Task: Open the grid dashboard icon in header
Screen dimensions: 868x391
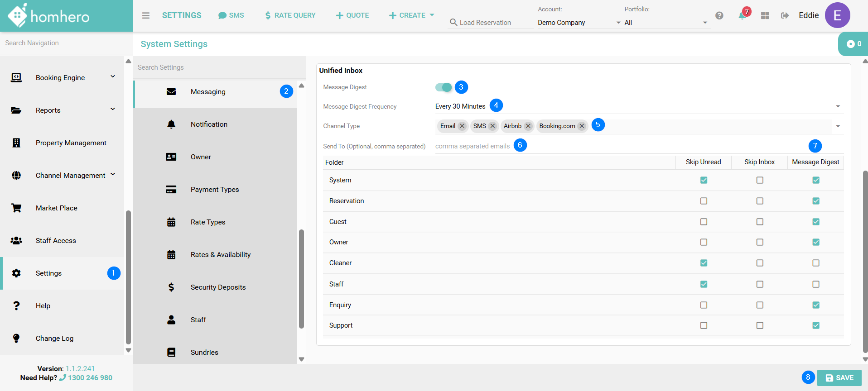Action: pos(765,15)
